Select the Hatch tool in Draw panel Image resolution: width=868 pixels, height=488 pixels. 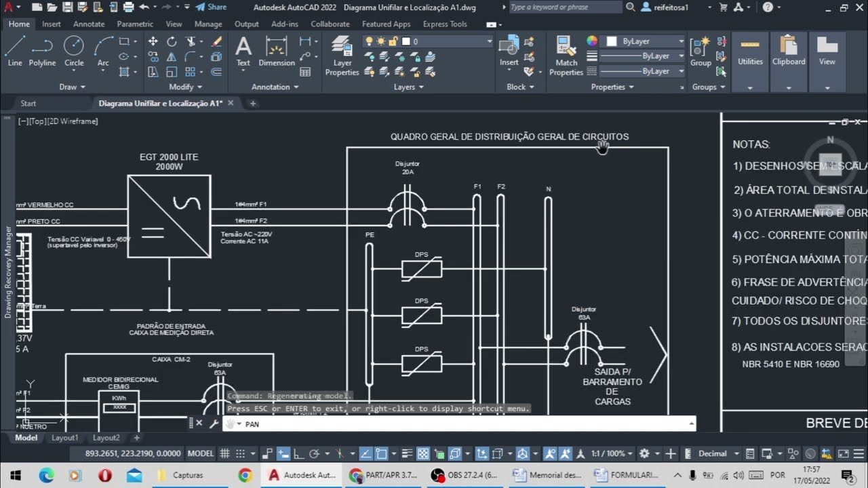coord(124,72)
